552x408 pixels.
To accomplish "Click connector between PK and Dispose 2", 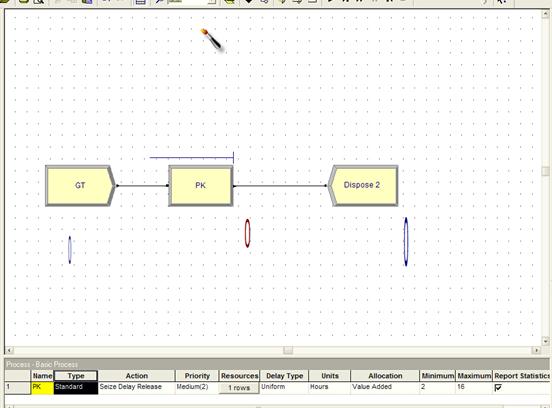I will point(281,186).
